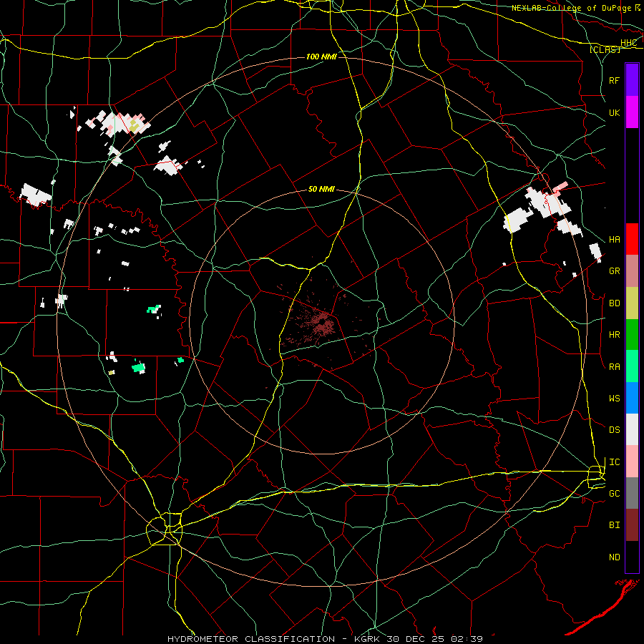Click the "50 NMI" range ring label

tap(321, 190)
